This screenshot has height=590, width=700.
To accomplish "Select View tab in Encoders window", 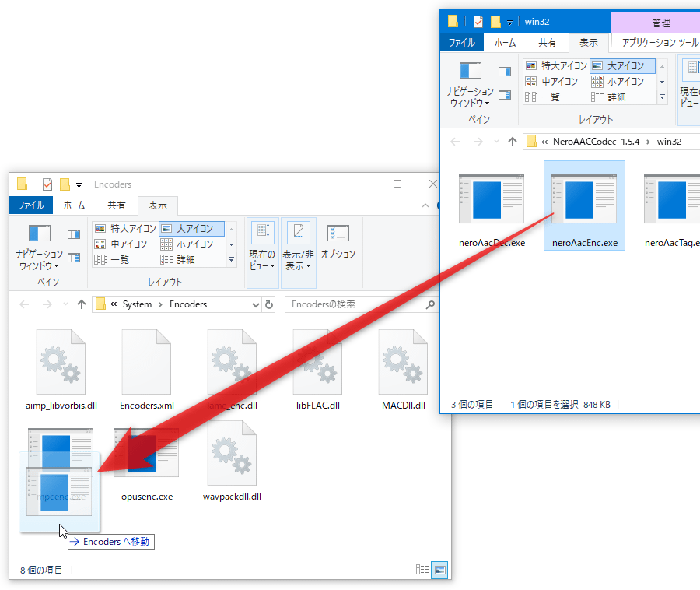I will [158, 205].
